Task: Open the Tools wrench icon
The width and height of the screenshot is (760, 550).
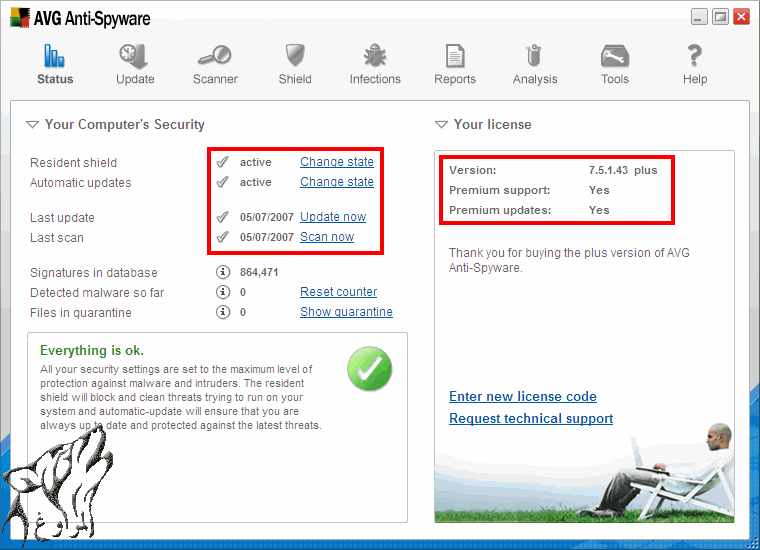Action: (x=615, y=56)
